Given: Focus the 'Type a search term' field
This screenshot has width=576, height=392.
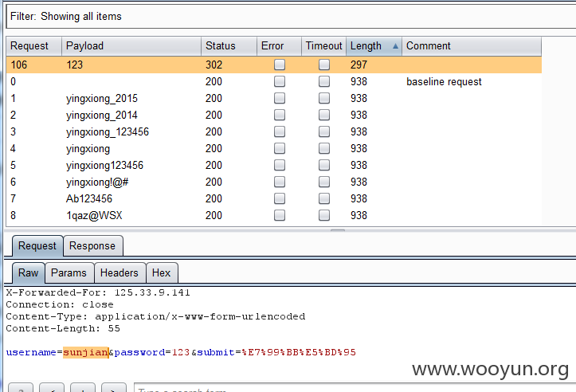Looking at the screenshot, I should click(355, 387).
